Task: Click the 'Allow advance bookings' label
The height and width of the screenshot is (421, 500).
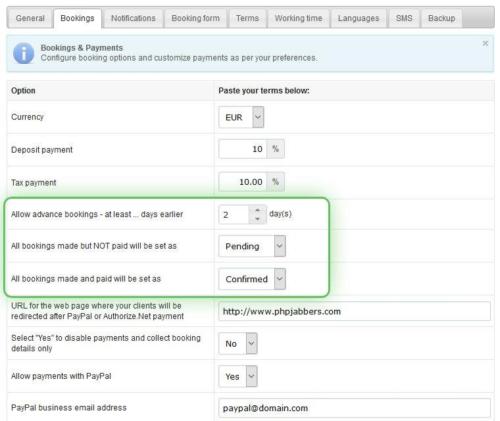Action: coord(97,214)
